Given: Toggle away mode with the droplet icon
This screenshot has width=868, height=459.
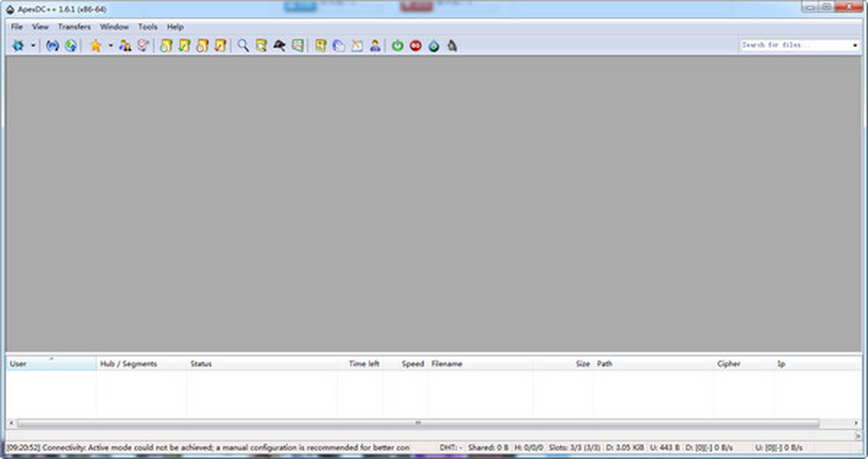Looking at the screenshot, I should pyautogui.click(x=434, y=46).
